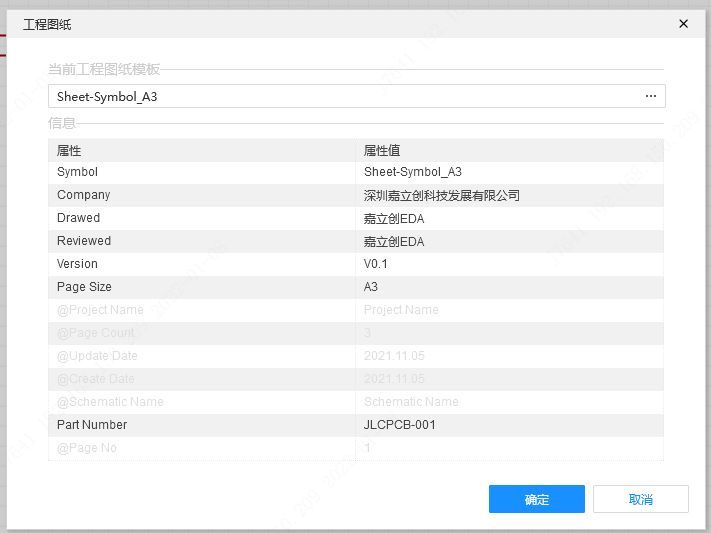Close the 工程图纸 dialog

click(x=684, y=24)
